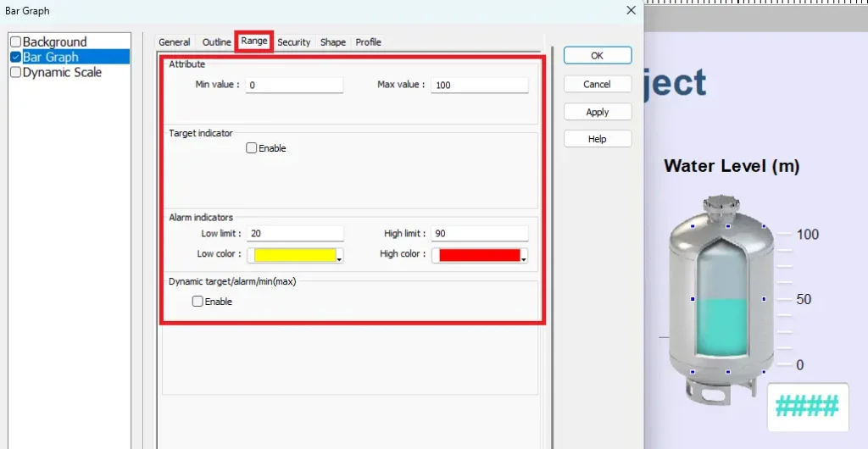This screenshot has height=449, width=868.
Task: Click the 0 scale label
Action: [800, 365]
